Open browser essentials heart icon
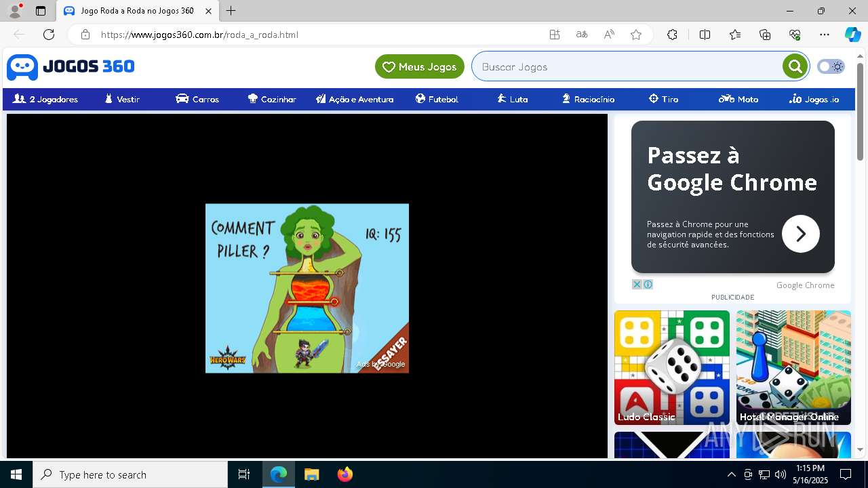 point(795,35)
